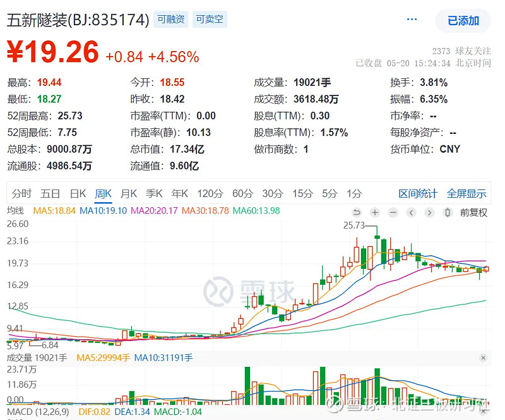Click the 可卖空 tag
The height and width of the screenshot is (420, 505).
point(209,20)
